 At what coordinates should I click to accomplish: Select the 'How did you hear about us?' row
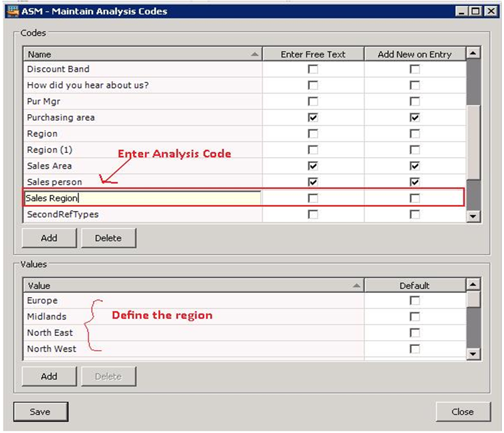[x=143, y=85]
